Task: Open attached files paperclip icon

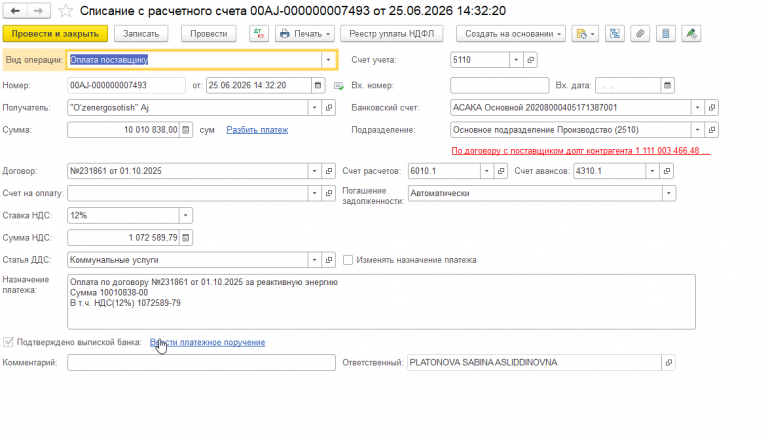Action: [640, 34]
